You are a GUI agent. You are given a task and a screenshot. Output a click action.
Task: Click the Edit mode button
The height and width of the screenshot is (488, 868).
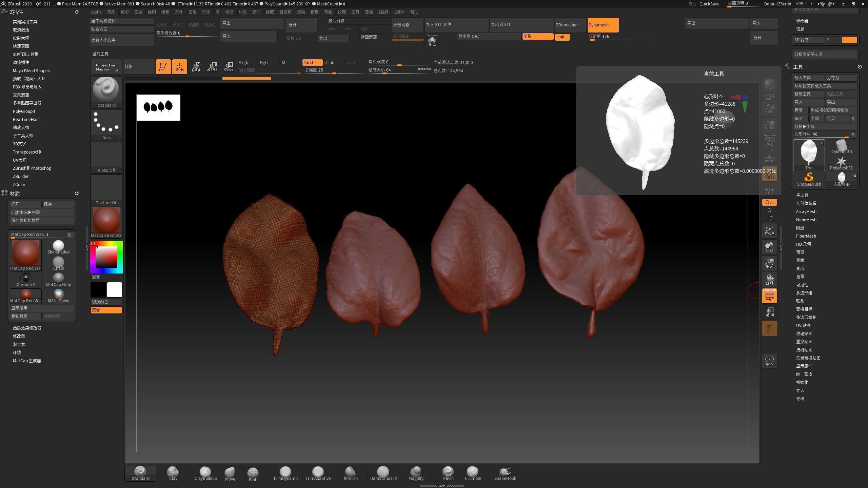click(163, 66)
